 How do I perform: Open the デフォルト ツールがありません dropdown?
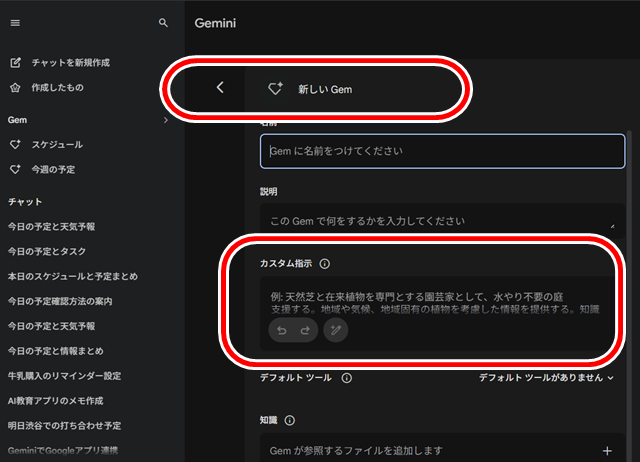tap(546, 378)
